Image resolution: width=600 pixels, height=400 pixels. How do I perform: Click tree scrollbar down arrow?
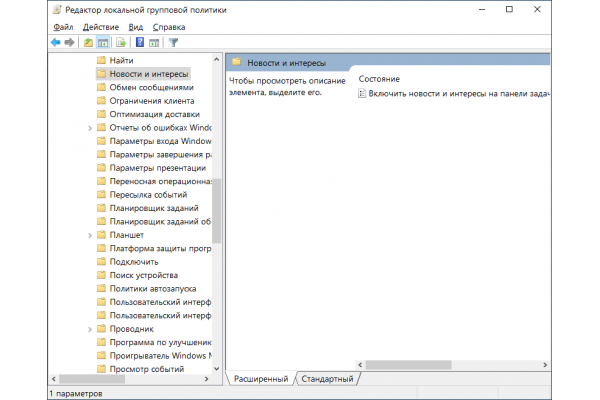[x=217, y=369]
